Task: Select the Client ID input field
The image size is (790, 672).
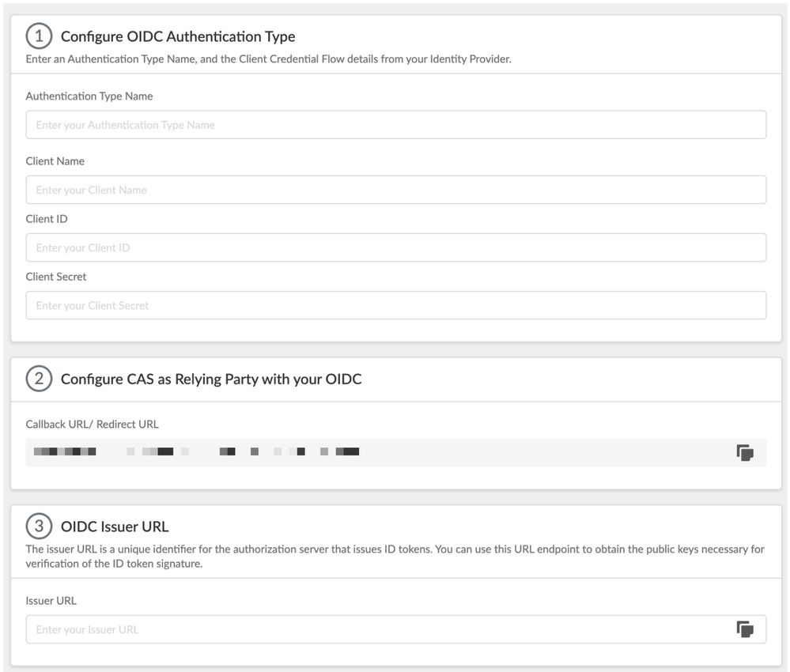Action: pyautogui.click(x=396, y=247)
